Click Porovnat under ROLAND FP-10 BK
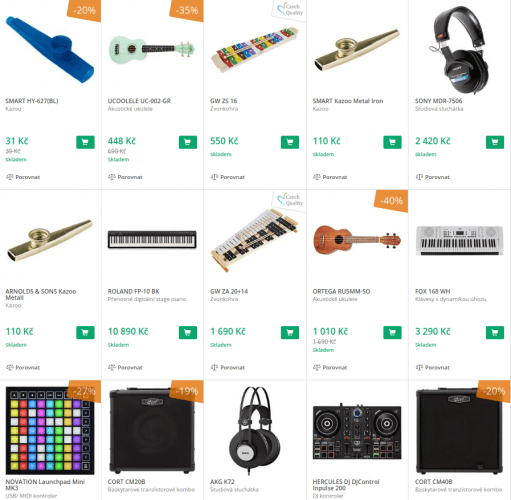 [x=125, y=367]
